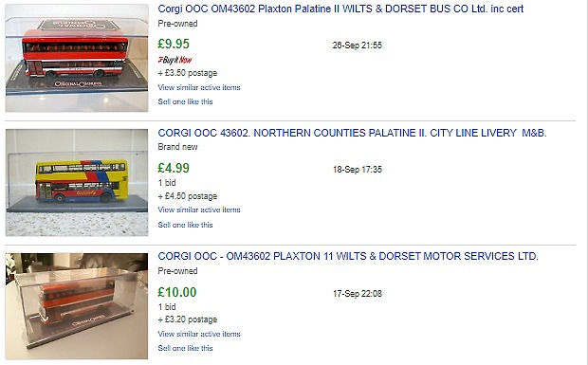Screen dimensions: 588x365
Task: Open the Plaxton 11 Wilts & Dorset Motor Services listing
Action: (348, 256)
